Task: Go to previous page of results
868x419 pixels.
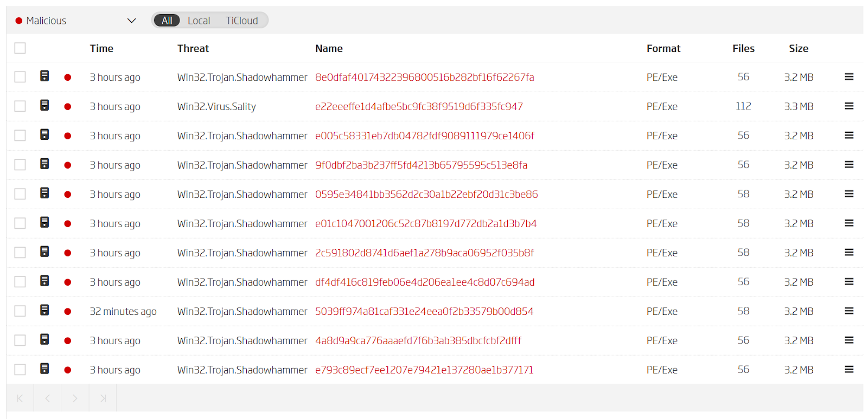Action: point(48,398)
